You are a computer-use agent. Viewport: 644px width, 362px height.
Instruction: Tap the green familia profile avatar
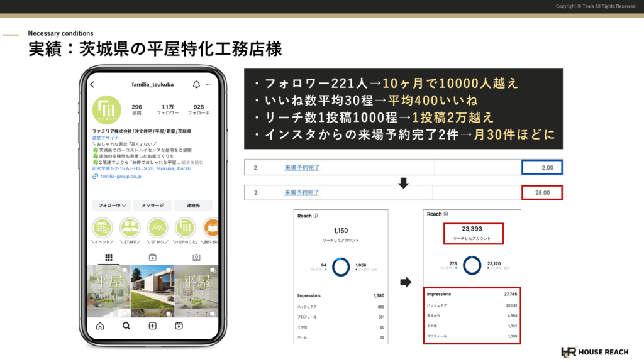107,110
